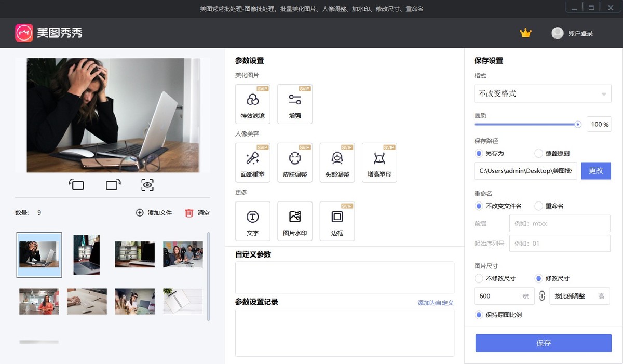The width and height of the screenshot is (623, 364).
Task: Open the 不改变格式 format dropdown
Action: pyautogui.click(x=542, y=93)
